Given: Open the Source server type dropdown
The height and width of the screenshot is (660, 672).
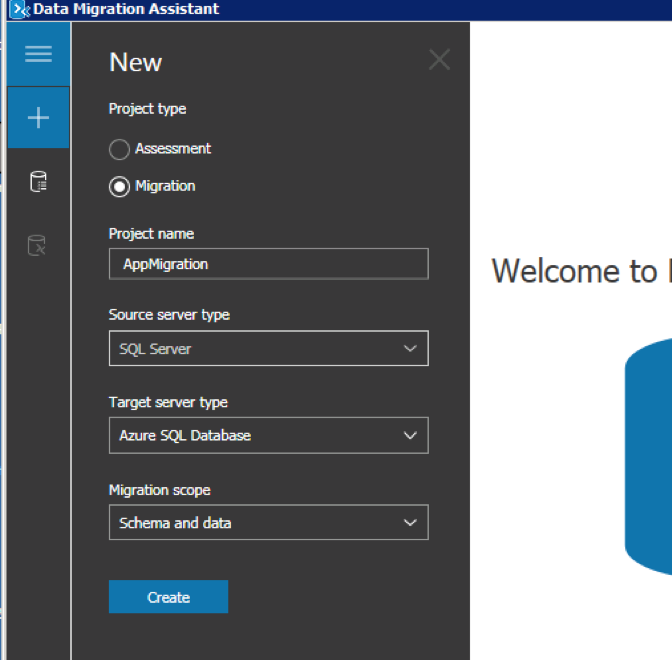Looking at the screenshot, I should tap(269, 348).
